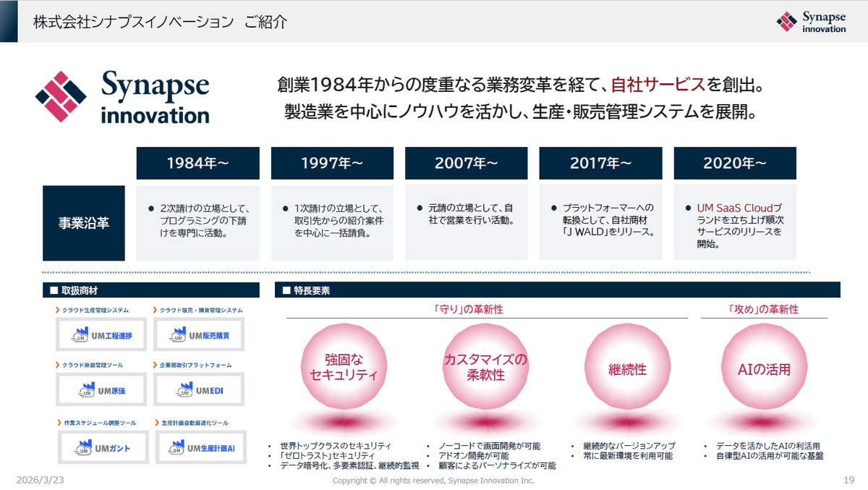Click the footer date 2026/3/23
This screenshot has width=868, height=490.
[40, 480]
